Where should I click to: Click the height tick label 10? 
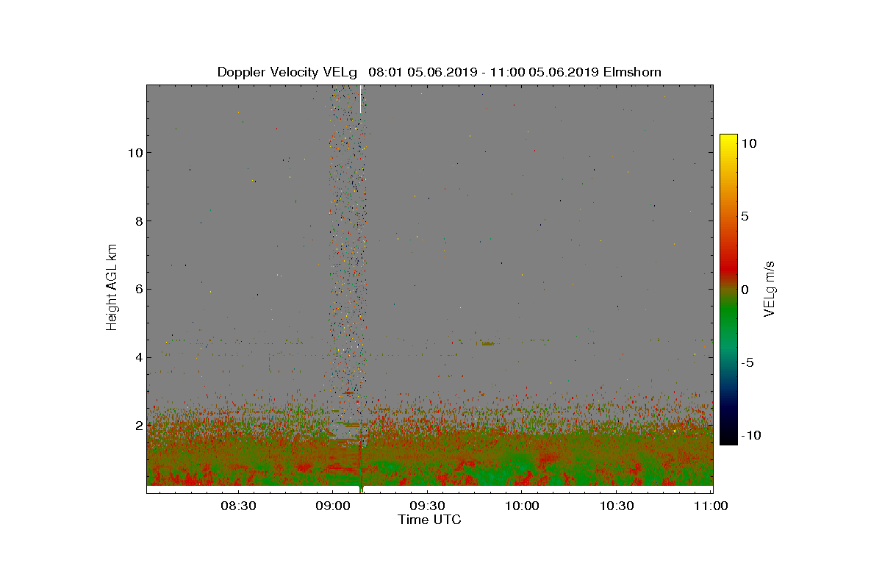134,153
